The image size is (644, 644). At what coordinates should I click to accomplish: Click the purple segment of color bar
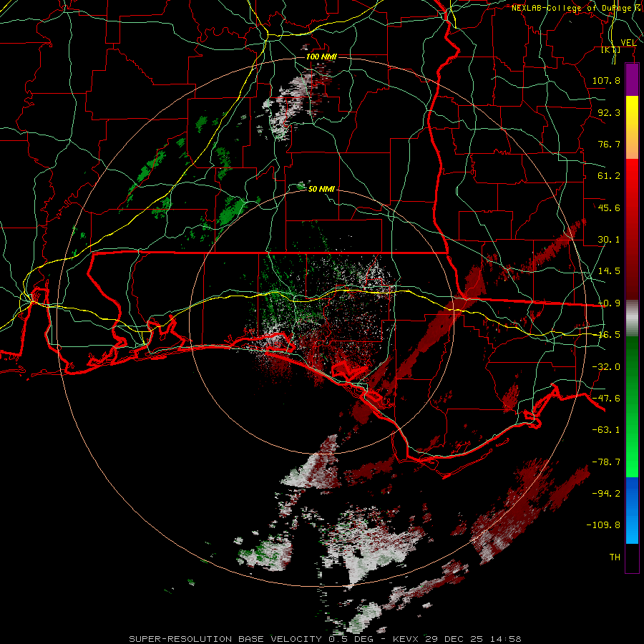632,80
